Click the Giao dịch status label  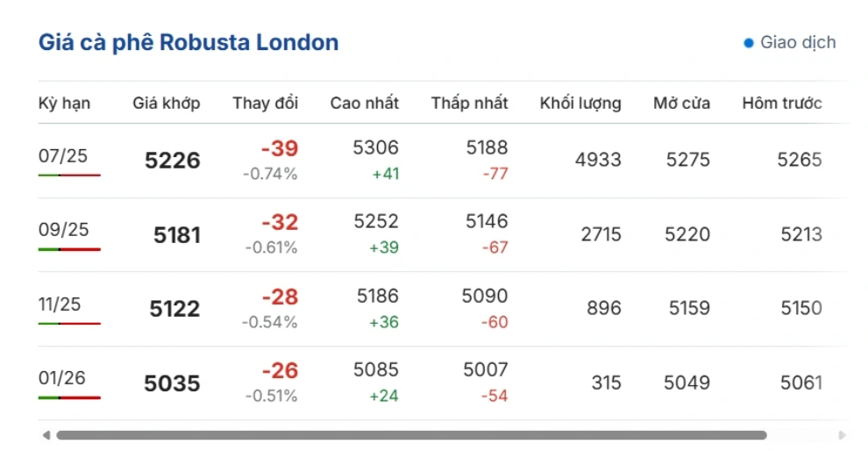[798, 43]
